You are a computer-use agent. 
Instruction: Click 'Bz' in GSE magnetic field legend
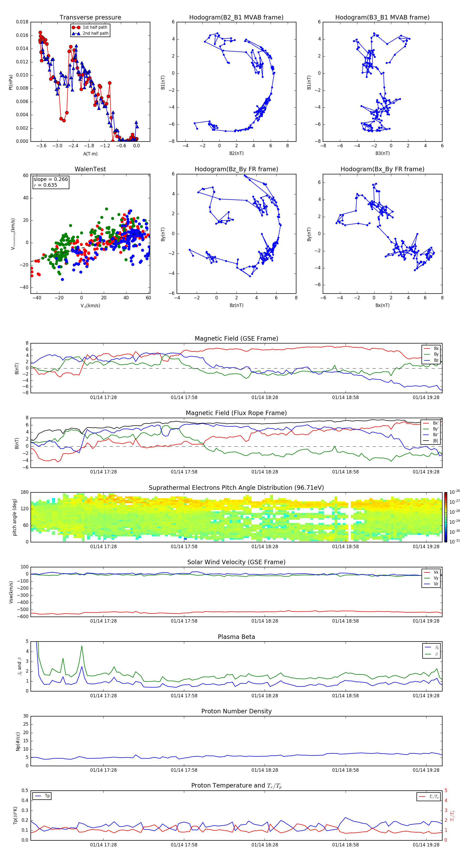[x=436, y=360]
